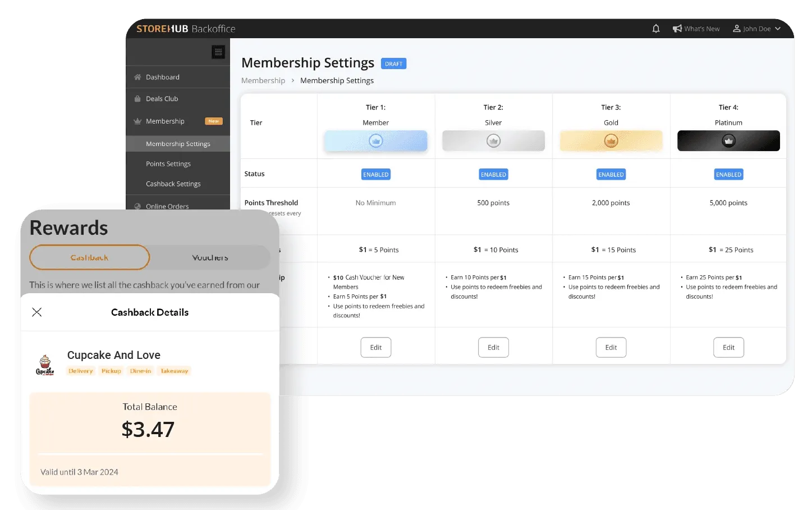Screen dimensions: 812x510
Task: Click the notification bell icon
Action: pyautogui.click(x=655, y=29)
